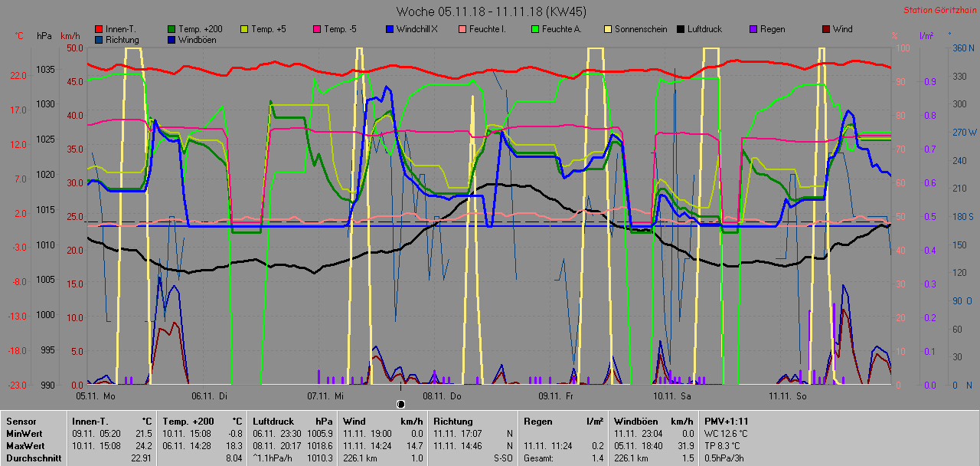Click the 'Richtung' legend label
980x466 pixels.
coord(122,39)
